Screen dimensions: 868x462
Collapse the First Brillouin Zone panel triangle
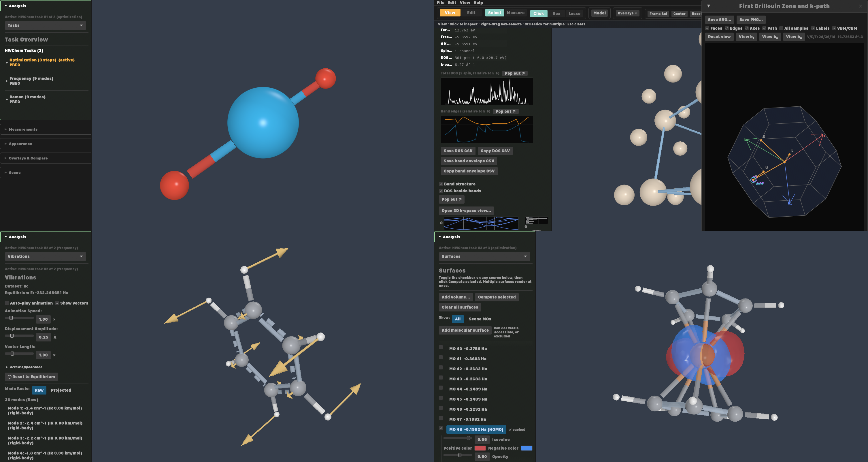click(708, 6)
